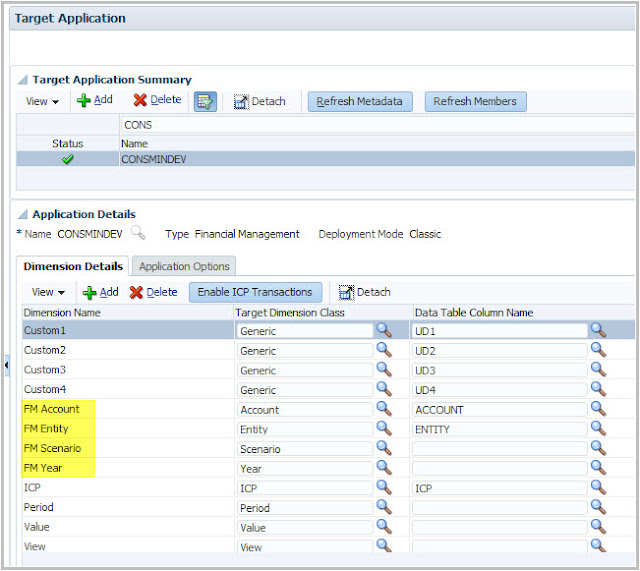The height and width of the screenshot is (571, 640).
Task: Click the Query by Example filter icon
Action: (x=205, y=101)
